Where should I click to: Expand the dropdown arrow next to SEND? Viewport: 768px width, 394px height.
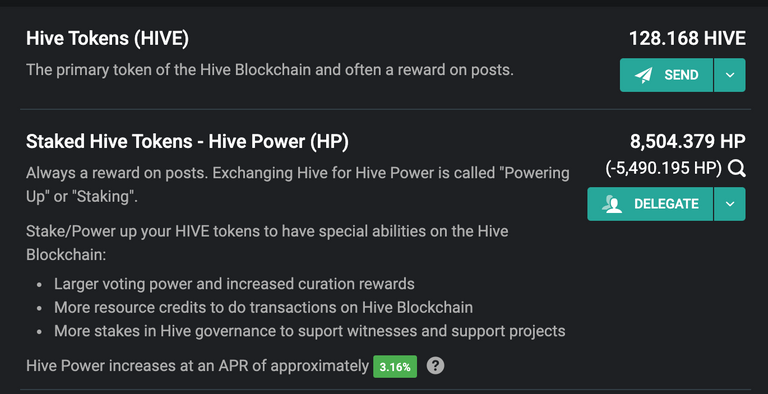730,75
